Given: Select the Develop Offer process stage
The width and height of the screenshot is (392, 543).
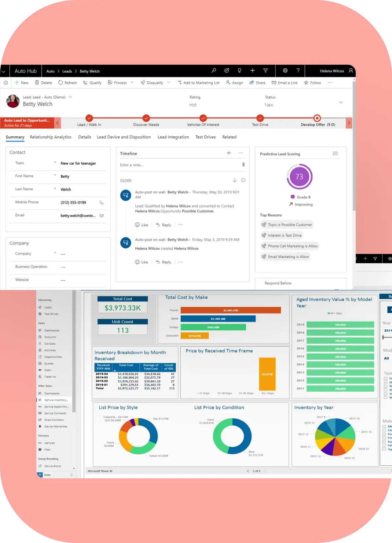Looking at the screenshot, I should coord(317,121).
